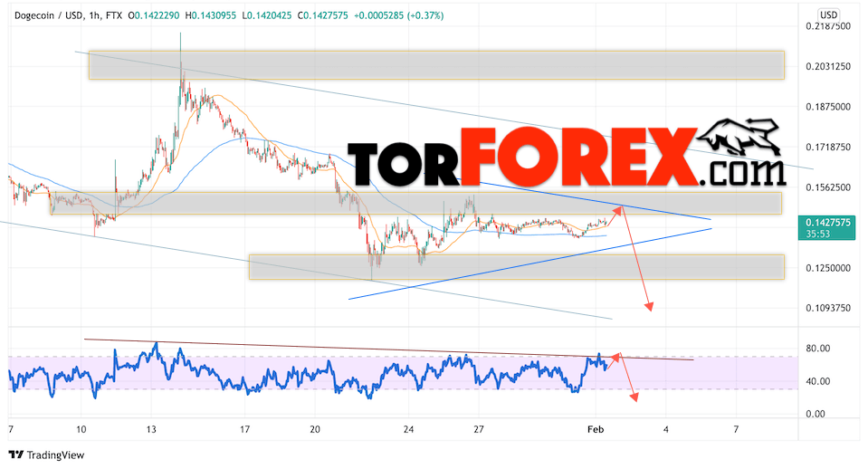868x469 pixels.
Task: Click price axis label 0.2031250
Action: 828,66
